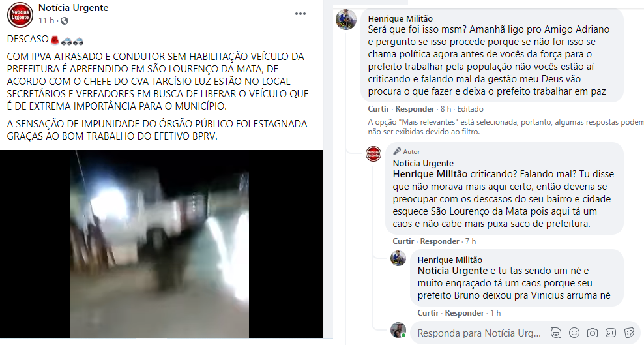Click Henrique Militão's top comment avatar
This screenshot has height=345, width=644.
coord(346,20)
